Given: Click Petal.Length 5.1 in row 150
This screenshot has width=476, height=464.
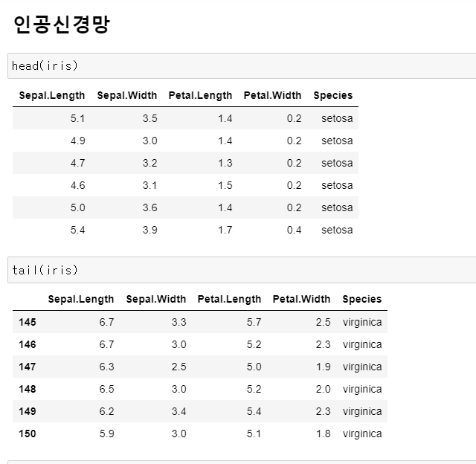Looking at the screenshot, I should click(x=254, y=434).
